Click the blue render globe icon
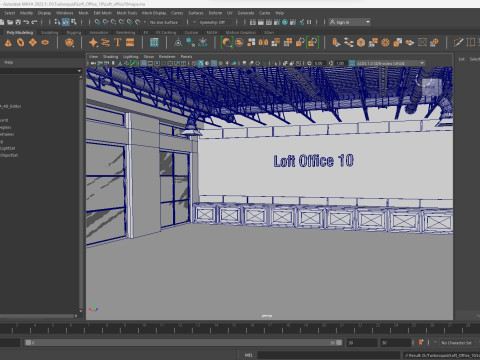Screen dimensions: 480x360 tap(285, 22)
